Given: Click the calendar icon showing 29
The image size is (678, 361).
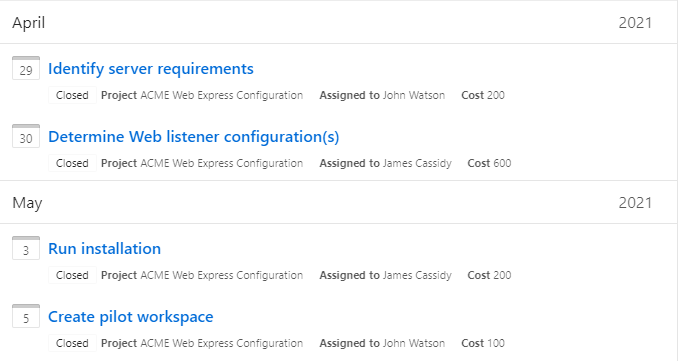Looking at the screenshot, I should (x=26, y=68).
